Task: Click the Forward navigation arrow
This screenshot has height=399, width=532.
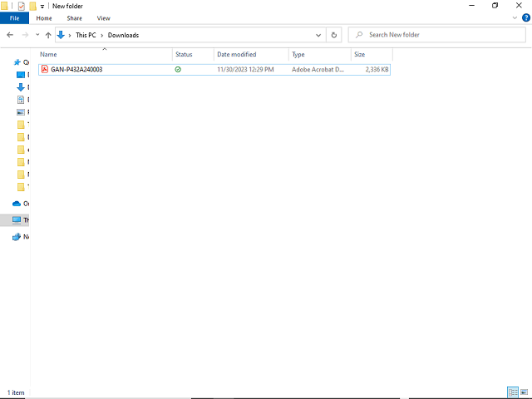Action: tap(25, 35)
